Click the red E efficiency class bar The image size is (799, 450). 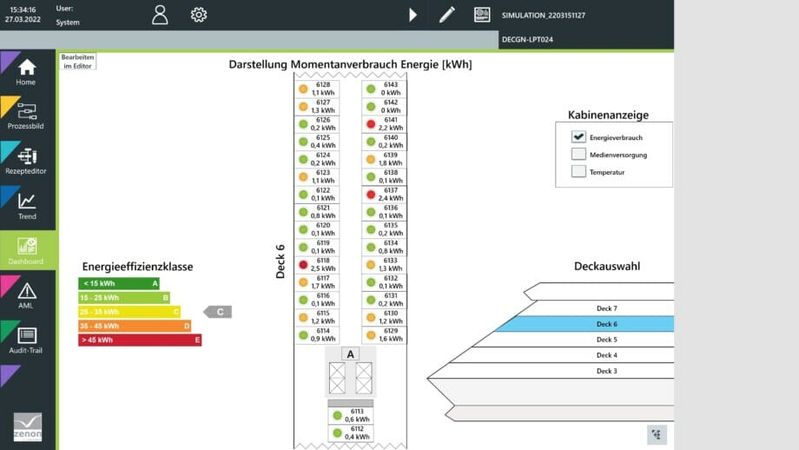tap(140, 340)
